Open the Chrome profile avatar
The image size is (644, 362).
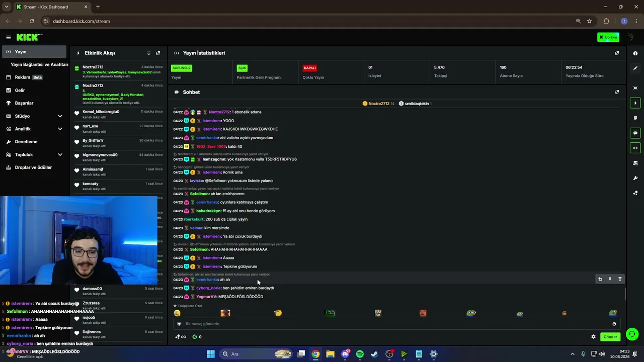pyautogui.click(x=624, y=21)
